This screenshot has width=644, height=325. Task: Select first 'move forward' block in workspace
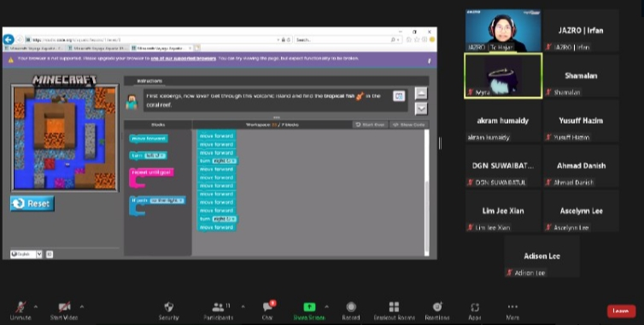click(216, 136)
